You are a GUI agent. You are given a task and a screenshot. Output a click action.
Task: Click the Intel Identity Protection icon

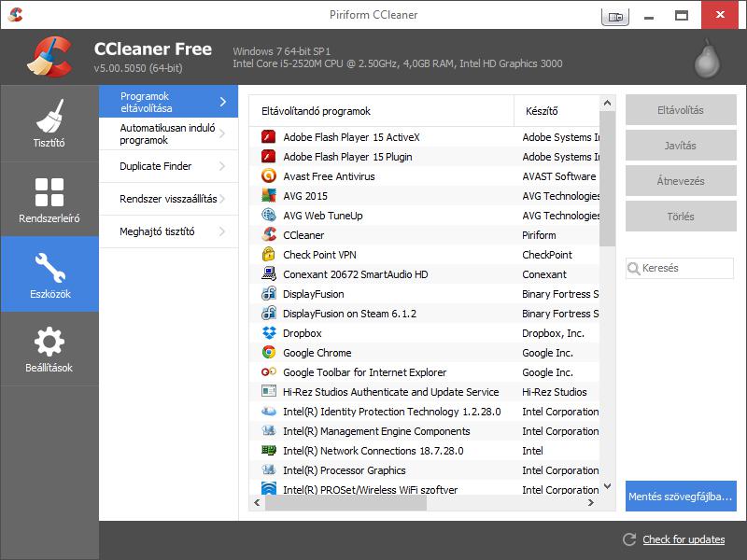[x=269, y=411]
